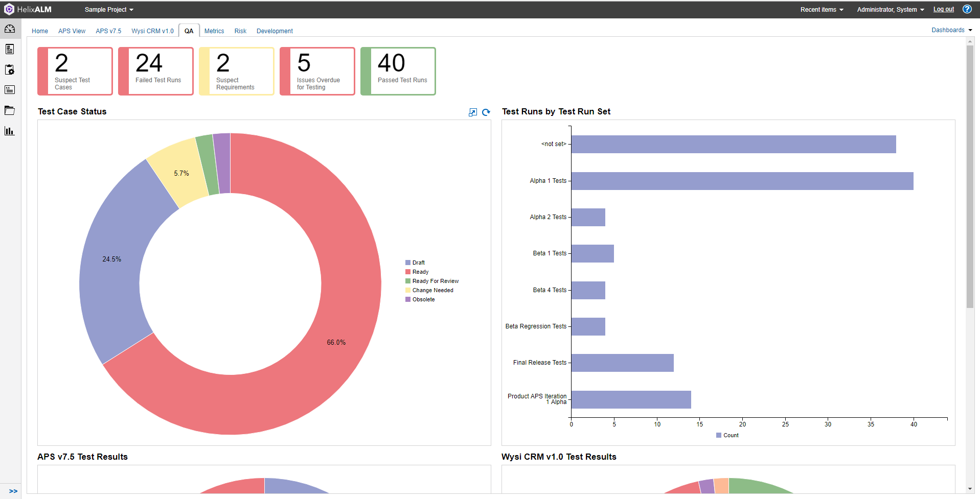The height and width of the screenshot is (499, 980).
Task: Open the Failed Test Runs count widget
Action: [x=156, y=71]
